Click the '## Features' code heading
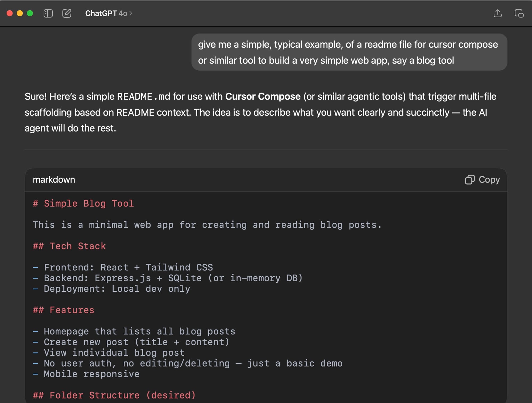The height and width of the screenshot is (403, 532). coord(64,310)
